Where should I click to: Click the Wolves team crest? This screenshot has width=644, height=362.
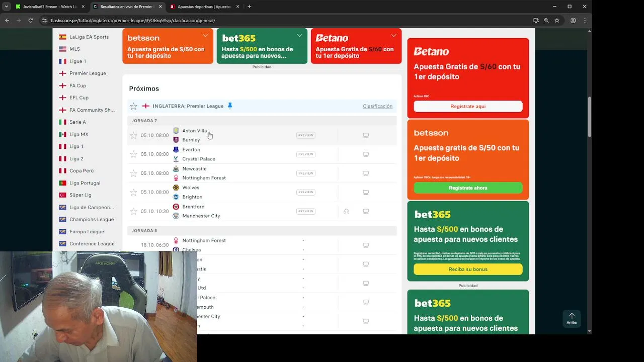(176, 188)
